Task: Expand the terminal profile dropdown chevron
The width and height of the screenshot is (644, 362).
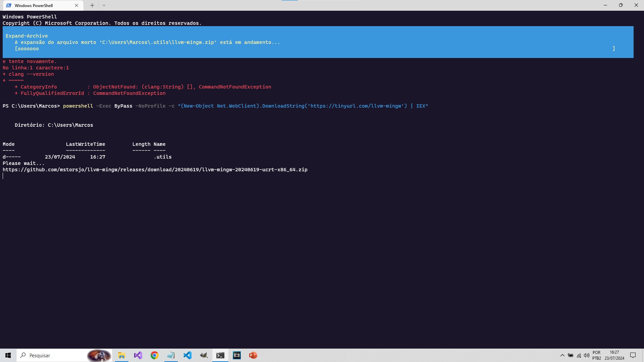Action: (104, 5)
